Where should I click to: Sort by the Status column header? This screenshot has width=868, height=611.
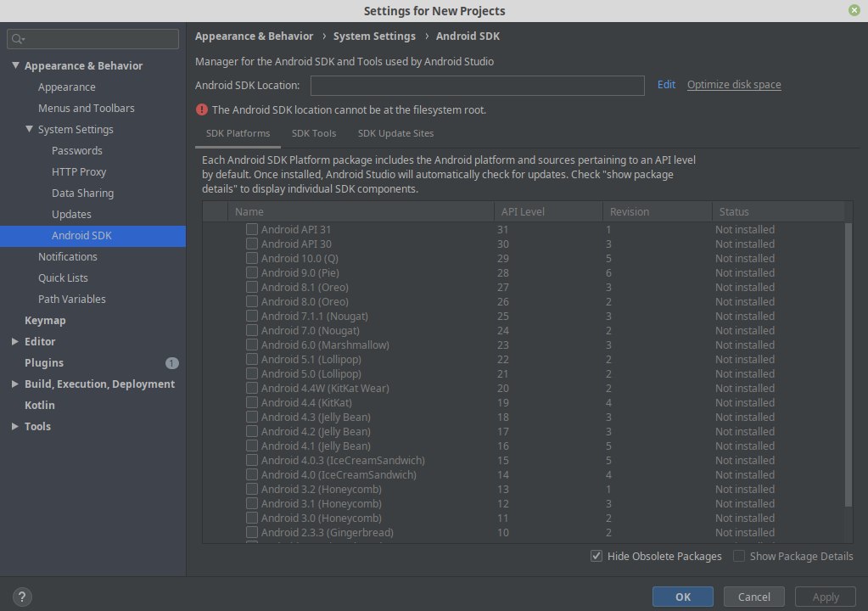click(x=778, y=211)
